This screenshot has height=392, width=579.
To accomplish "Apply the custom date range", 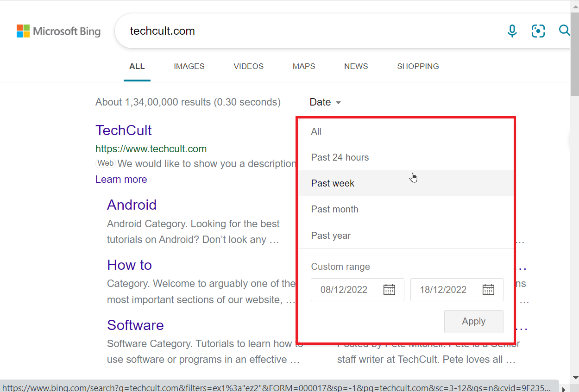I will click(x=474, y=322).
